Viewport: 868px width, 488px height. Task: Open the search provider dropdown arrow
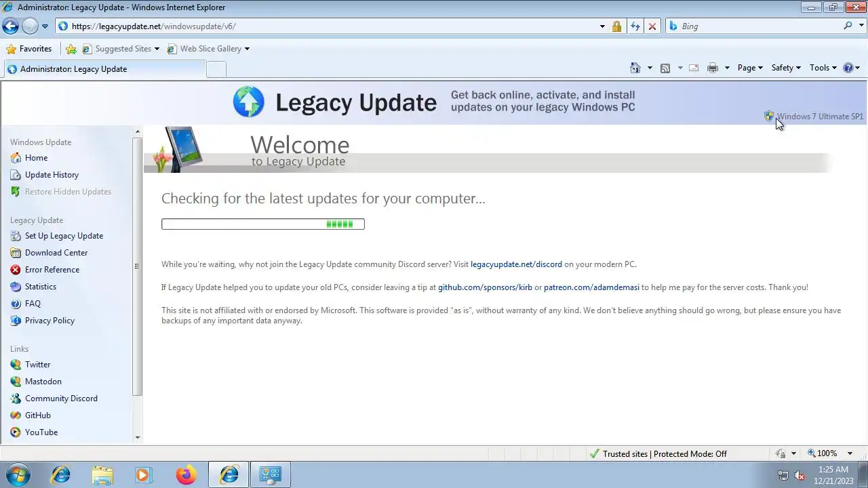861,26
